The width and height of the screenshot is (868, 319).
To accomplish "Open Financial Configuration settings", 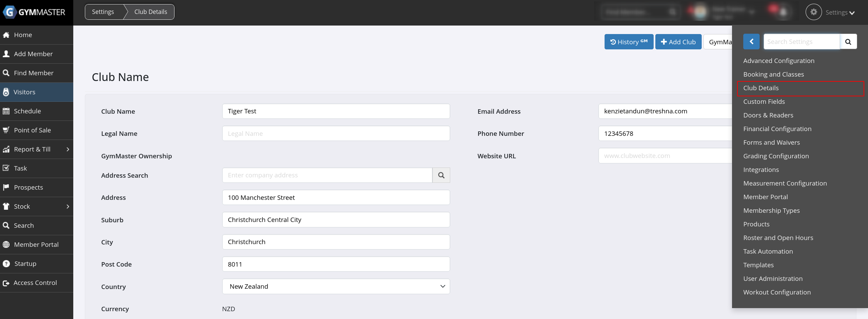I will (x=777, y=129).
